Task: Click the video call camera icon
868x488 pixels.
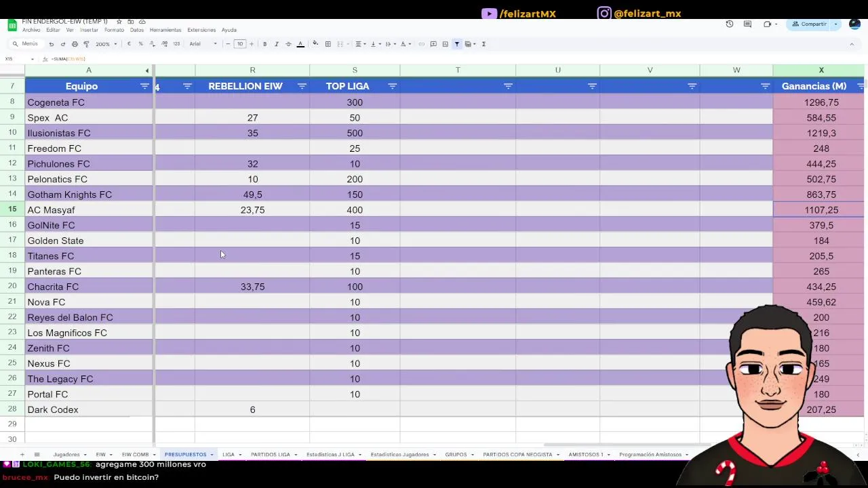Action: point(767,24)
